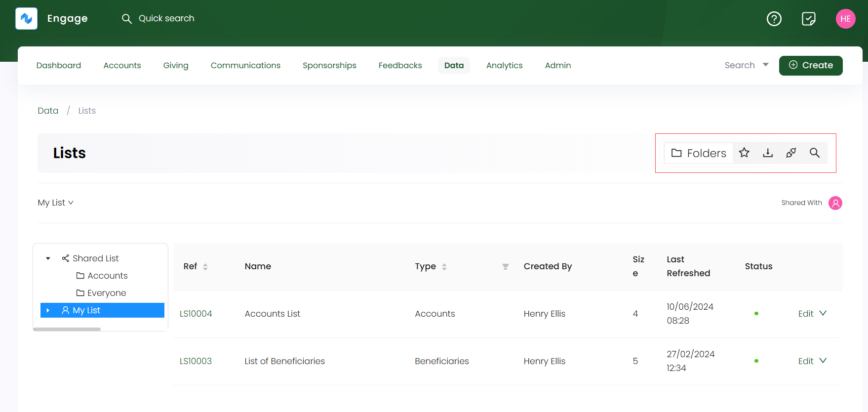Open the chevron next to Edit for LS10003
This screenshot has width=868, height=412.
(x=823, y=361)
